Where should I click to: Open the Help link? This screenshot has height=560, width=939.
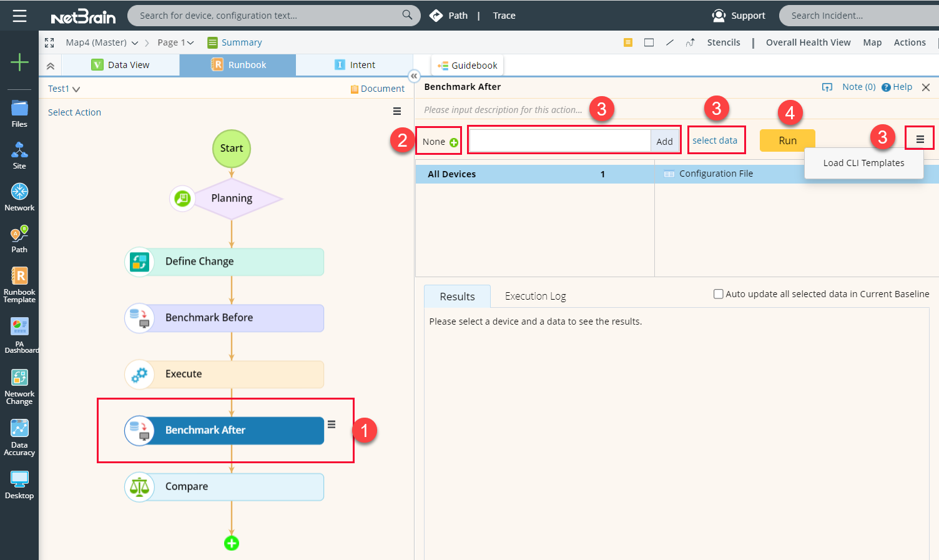click(x=897, y=87)
